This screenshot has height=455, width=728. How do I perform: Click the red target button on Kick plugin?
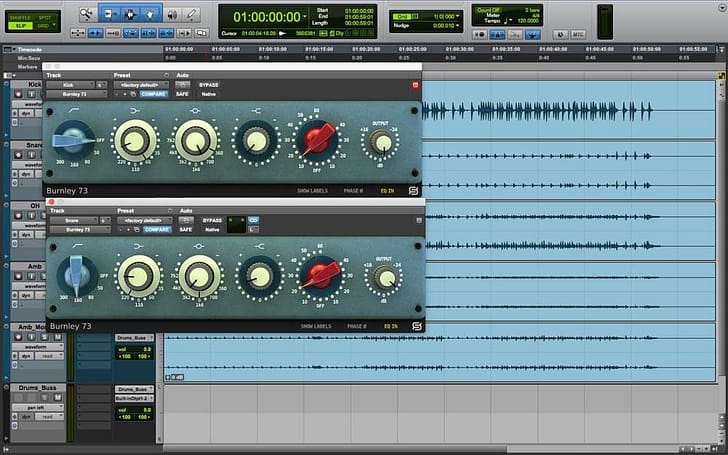[416, 85]
